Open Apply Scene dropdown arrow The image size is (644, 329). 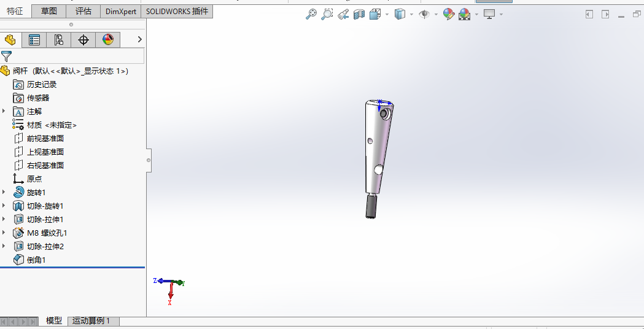pyautogui.click(x=476, y=15)
